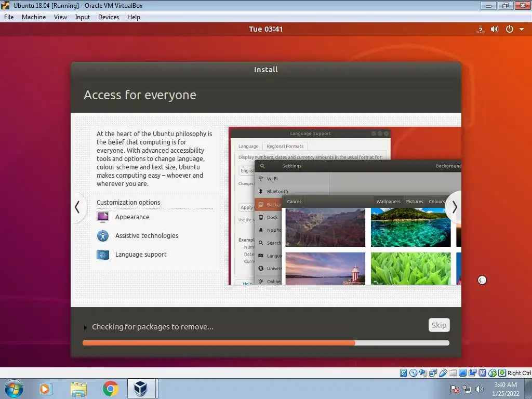This screenshot has height=399, width=532.
Task: Click the VirtualBox taskbar icon
Action: click(x=140, y=389)
